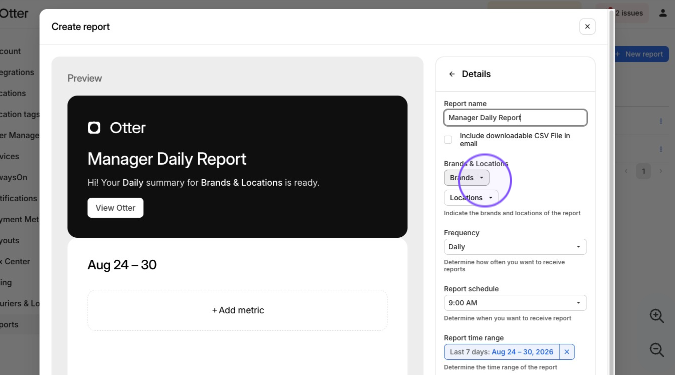The image size is (675, 375).
Task: Clear the report time range with X
Action: pos(567,352)
